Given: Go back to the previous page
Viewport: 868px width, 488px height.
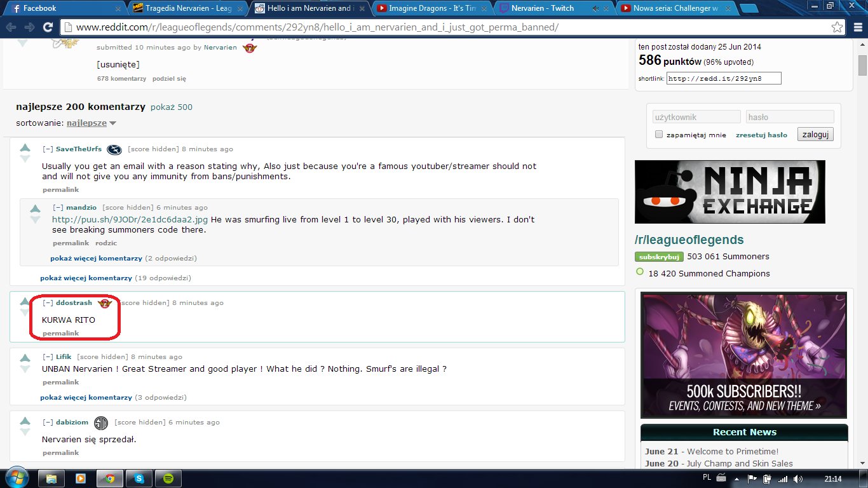Looking at the screenshot, I should coord(11,27).
